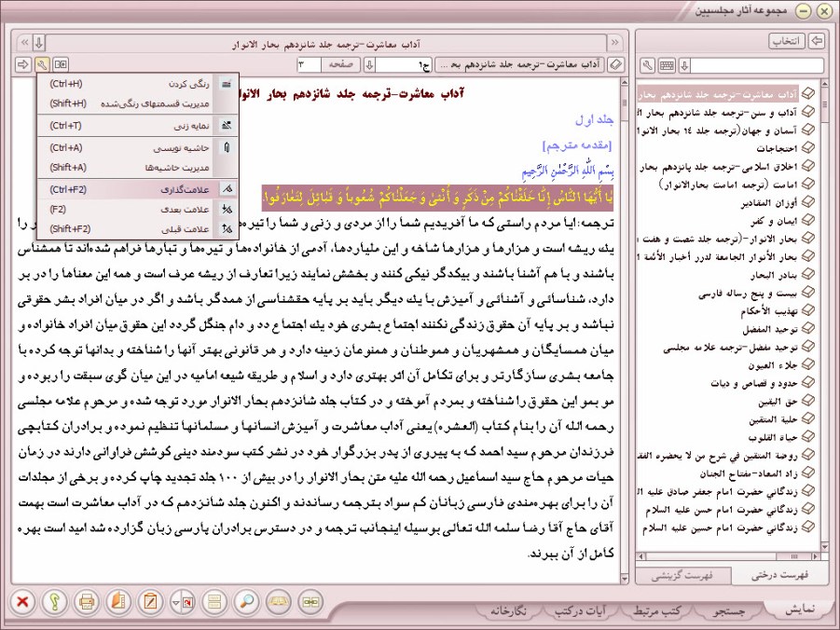Choose مدیریت قسمتهای رنگی‌شده menu item
Viewport: 840px width, 630px height.
pyautogui.click(x=138, y=103)
